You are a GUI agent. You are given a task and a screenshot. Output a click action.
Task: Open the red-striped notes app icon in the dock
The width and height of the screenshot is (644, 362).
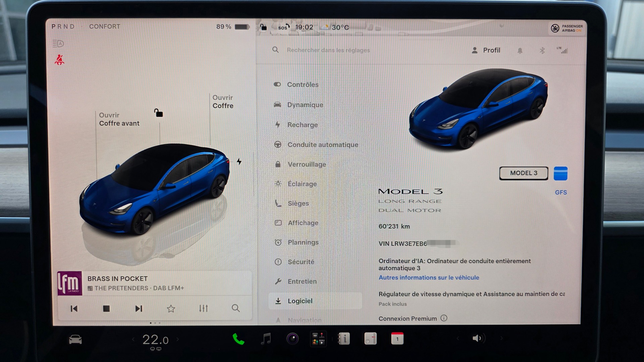[x=371, y=339]
